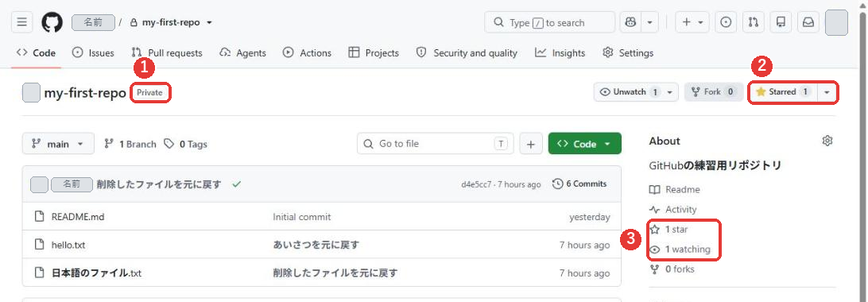Open the hello.txt file
The image size is (868, 302).
pyautogui.click(x=68, y=245)
